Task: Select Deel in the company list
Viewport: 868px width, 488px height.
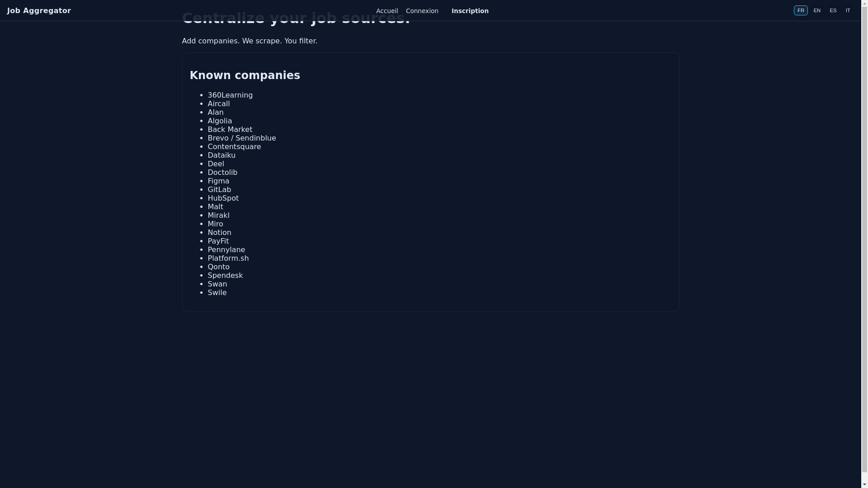Action: [216, 164]
